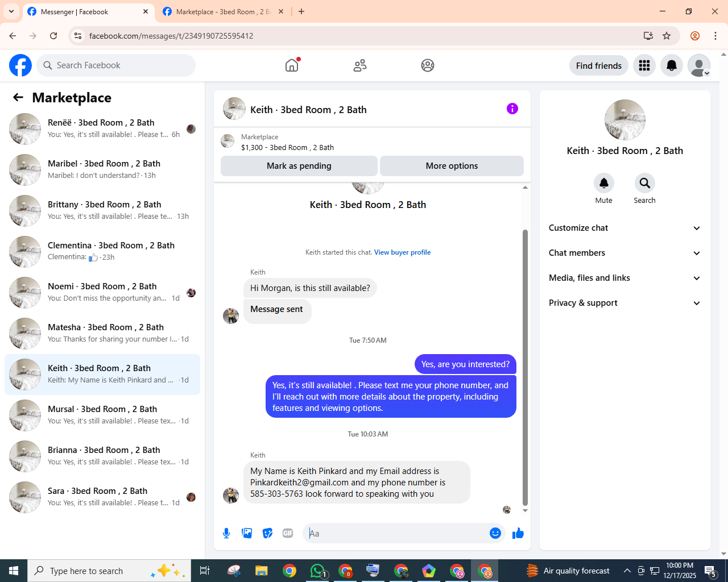Reload the page in the browser toolbar
The image size is (728, 582).
click(x=53, y=36)
